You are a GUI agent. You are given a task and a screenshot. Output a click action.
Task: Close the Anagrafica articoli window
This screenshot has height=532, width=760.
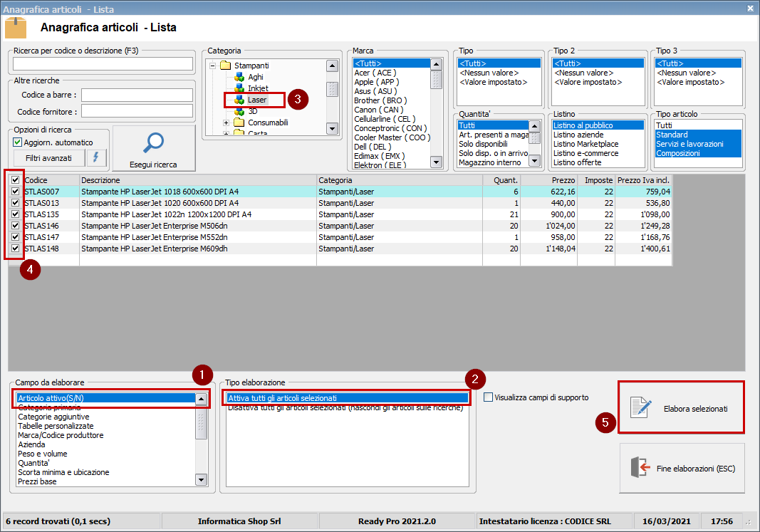click(x=750, y=9)
